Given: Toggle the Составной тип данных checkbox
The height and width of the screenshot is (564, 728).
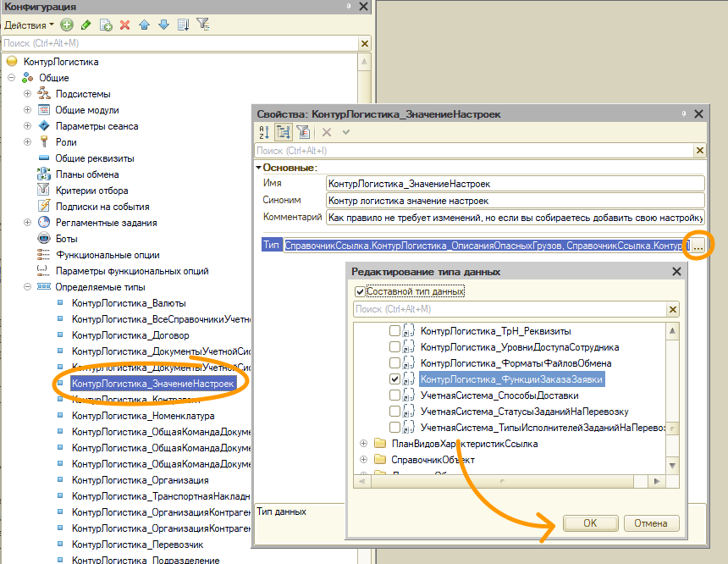Looking at the screenshot, I should tap(360, 291).
